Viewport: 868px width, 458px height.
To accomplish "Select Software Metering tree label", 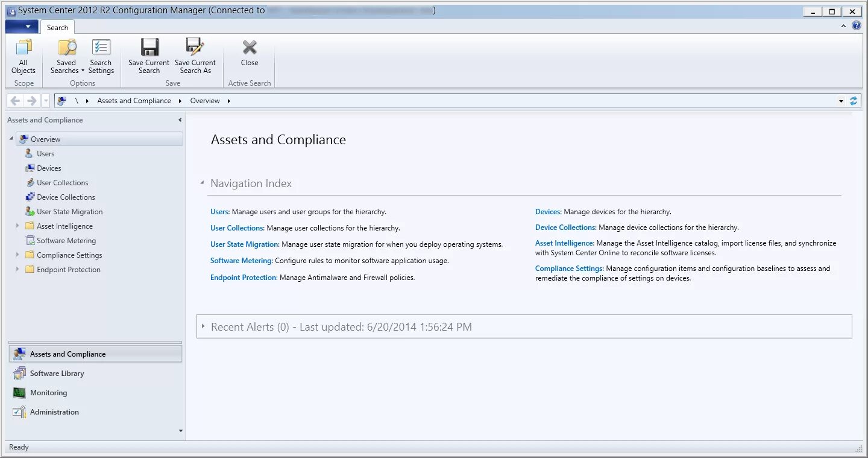I will coord(66,241).
